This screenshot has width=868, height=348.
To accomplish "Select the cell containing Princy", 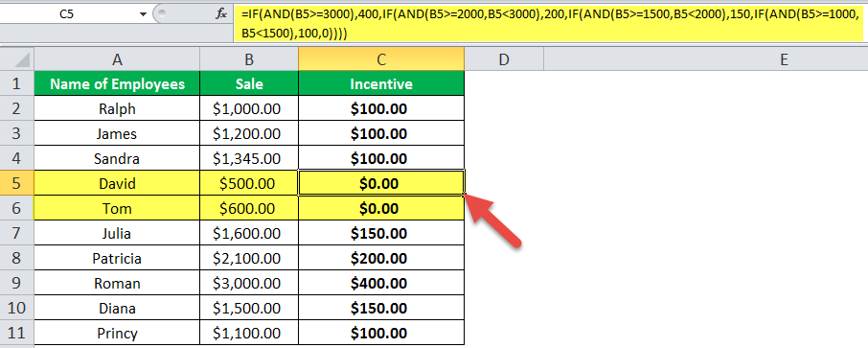I will tap(117, 333).
